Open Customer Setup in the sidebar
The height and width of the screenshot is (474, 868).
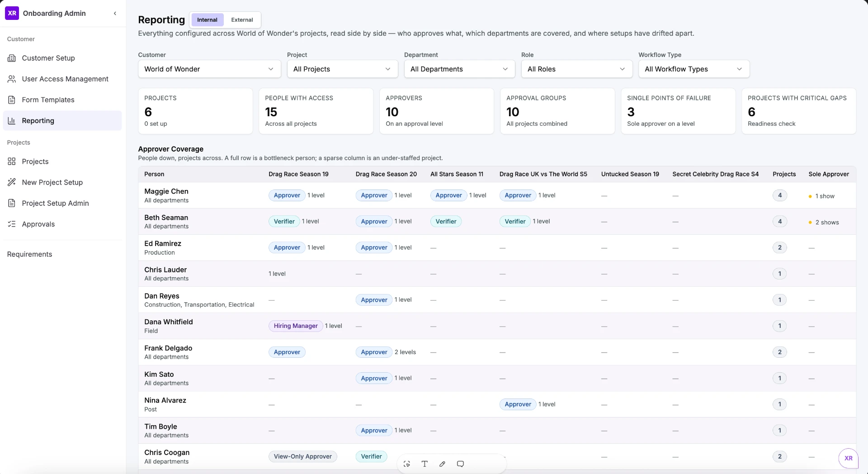pyautogui.click(x=62, y=58)
